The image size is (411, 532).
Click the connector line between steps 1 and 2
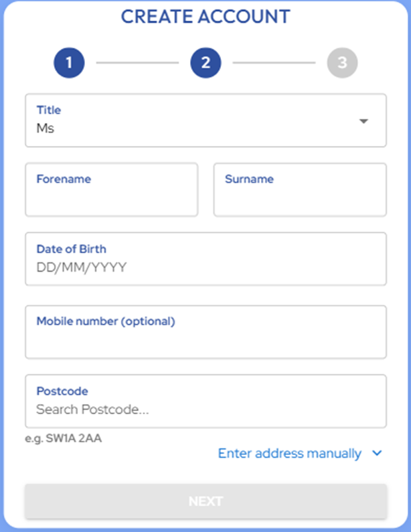tap(137, 63)
